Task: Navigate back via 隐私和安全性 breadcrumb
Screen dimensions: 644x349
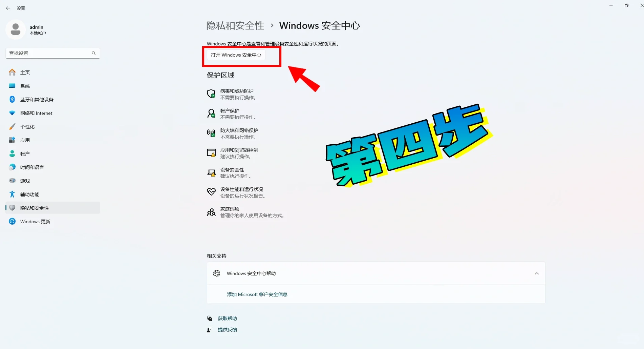Action: [235, 25]
